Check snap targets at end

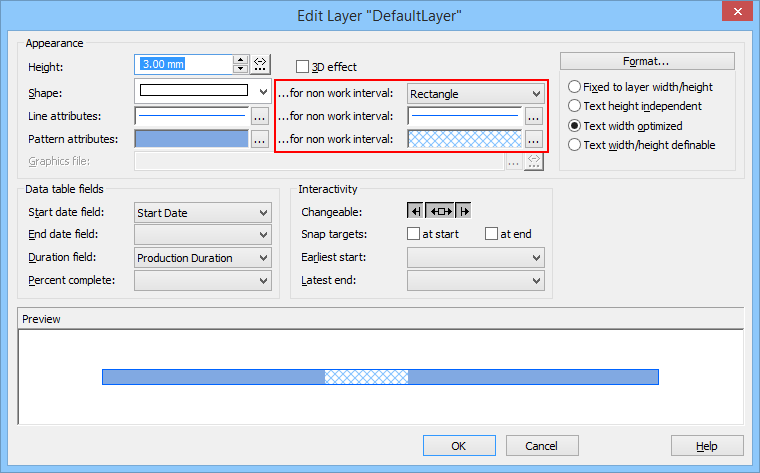(491, 234)
